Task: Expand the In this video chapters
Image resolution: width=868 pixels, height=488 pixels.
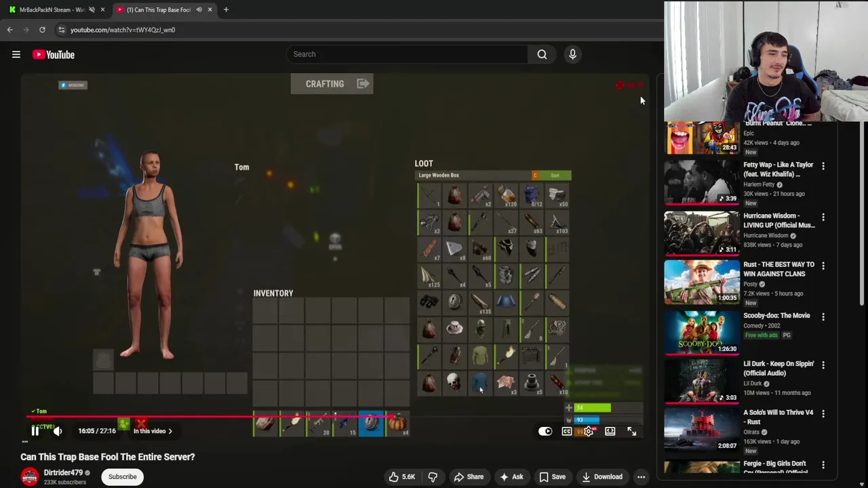Action: (x=153, y=431)
